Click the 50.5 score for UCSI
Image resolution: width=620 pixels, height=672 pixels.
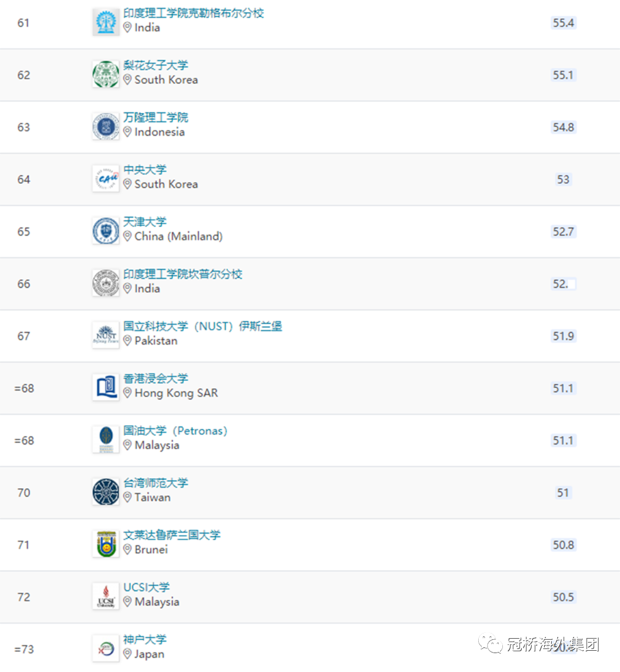pyautogui.click(x=563, y=597)
